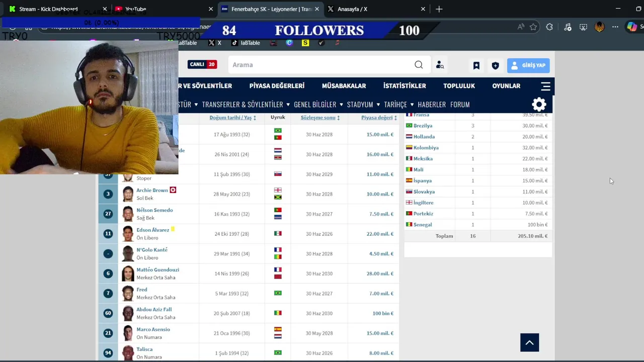Close the Fenerbahçe SK browser tab
644x362 pixels.
[318, 9]
